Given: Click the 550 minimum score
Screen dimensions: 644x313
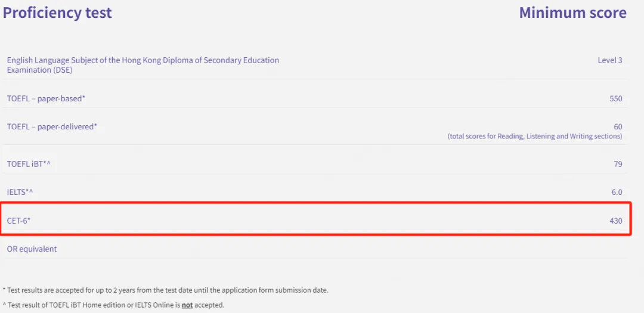Looking at the screenshot, I should coord(615,98).
